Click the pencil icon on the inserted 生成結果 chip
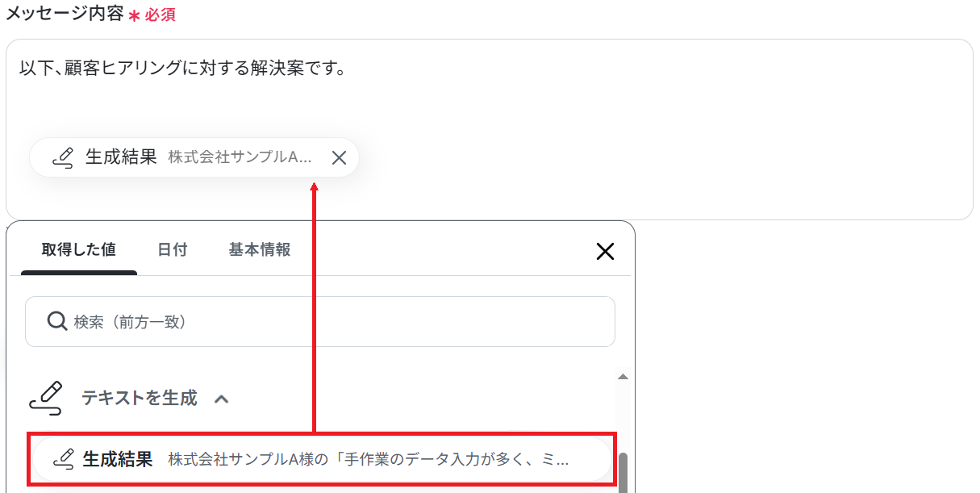Screen dimensions: 980x493 [x=62, y=157]
